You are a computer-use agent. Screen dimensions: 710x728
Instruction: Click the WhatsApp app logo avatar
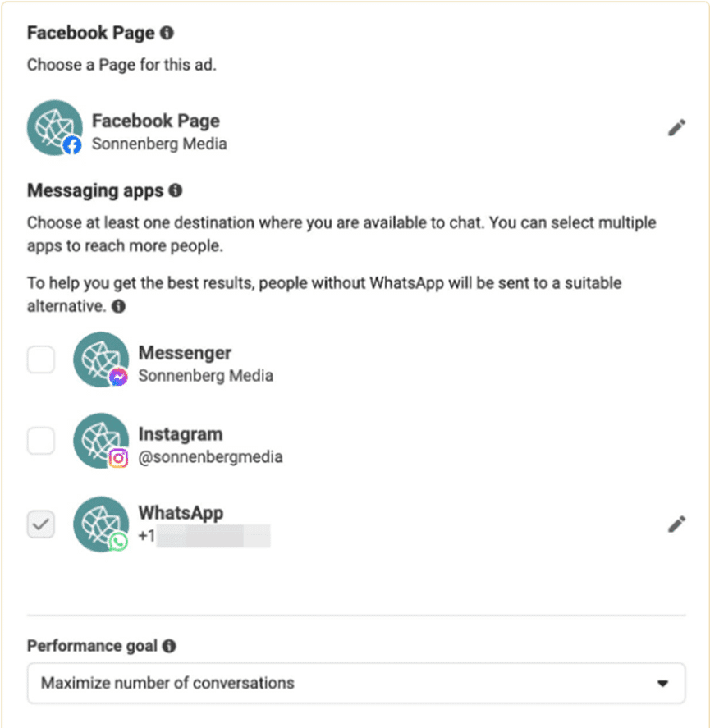pos(101,523)
